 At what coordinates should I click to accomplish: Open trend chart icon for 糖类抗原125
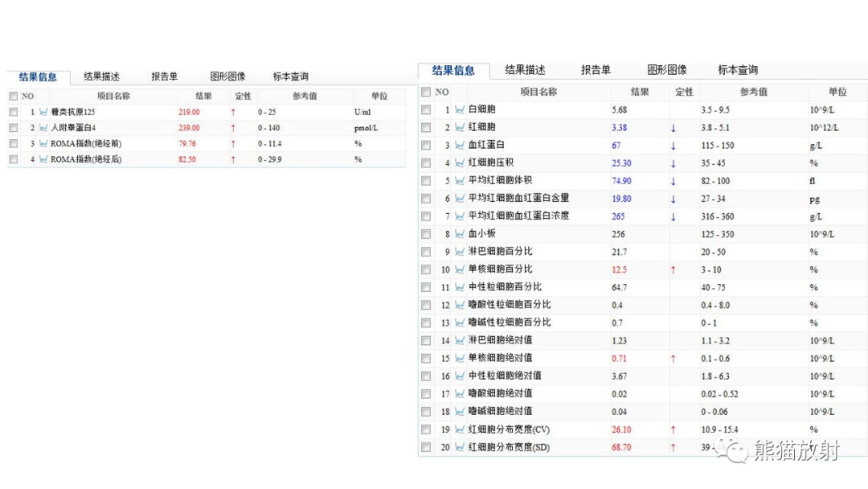pyautogui.click(x=43, y=112)
